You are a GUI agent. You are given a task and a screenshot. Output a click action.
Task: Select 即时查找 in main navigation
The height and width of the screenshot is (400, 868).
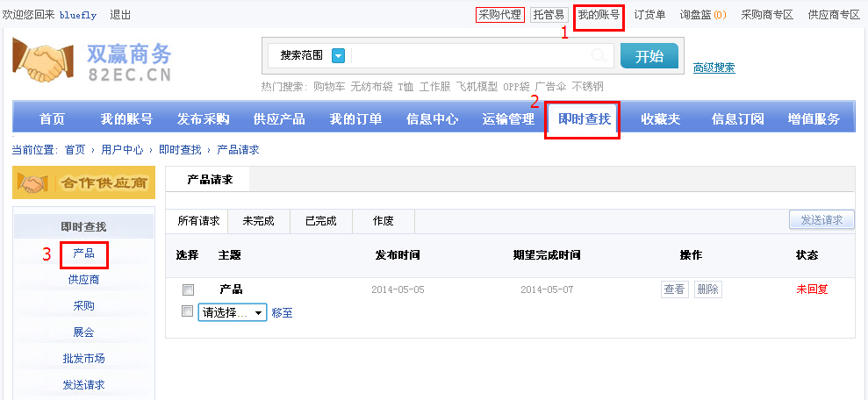[584, 119]
